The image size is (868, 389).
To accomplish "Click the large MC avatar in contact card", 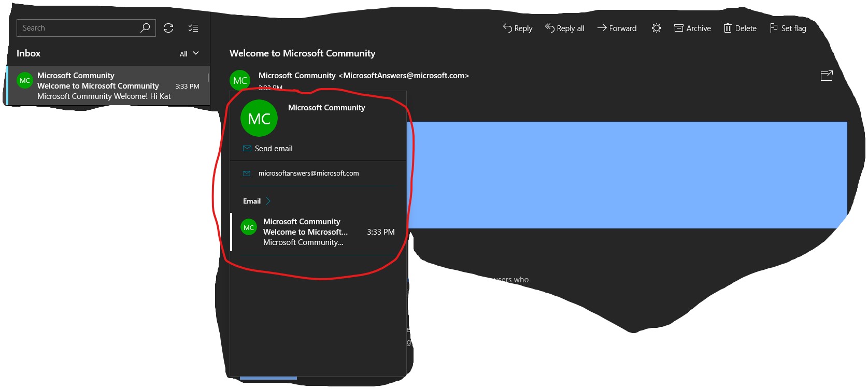I will pos(259,119).
